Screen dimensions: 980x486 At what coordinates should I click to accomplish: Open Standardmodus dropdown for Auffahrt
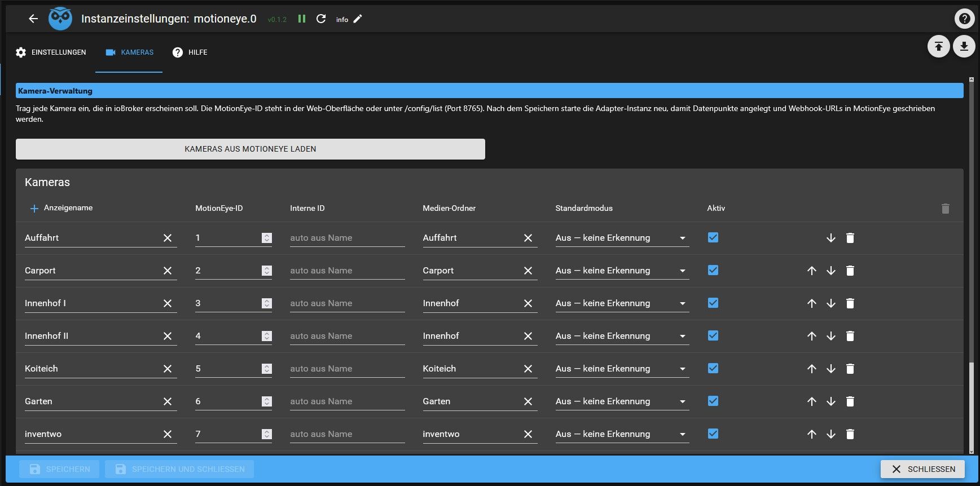622,238
